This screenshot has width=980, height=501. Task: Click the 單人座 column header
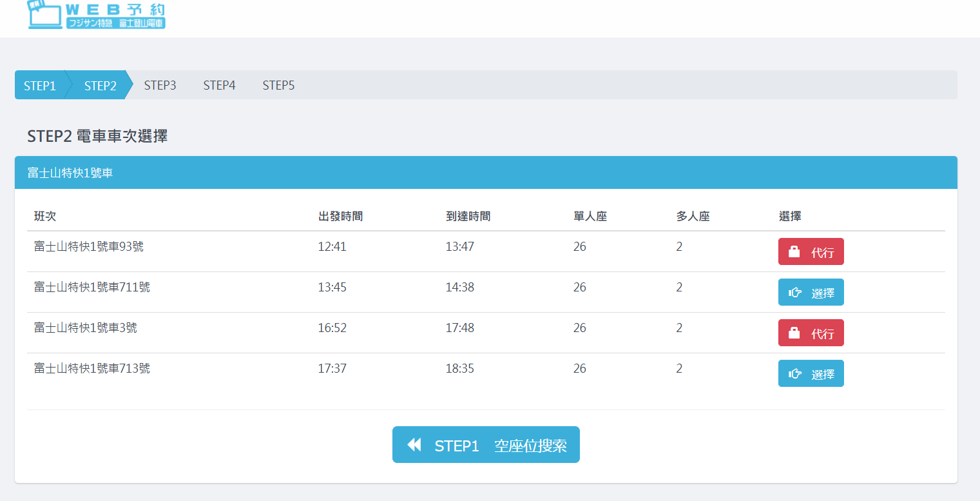point(590,217)
